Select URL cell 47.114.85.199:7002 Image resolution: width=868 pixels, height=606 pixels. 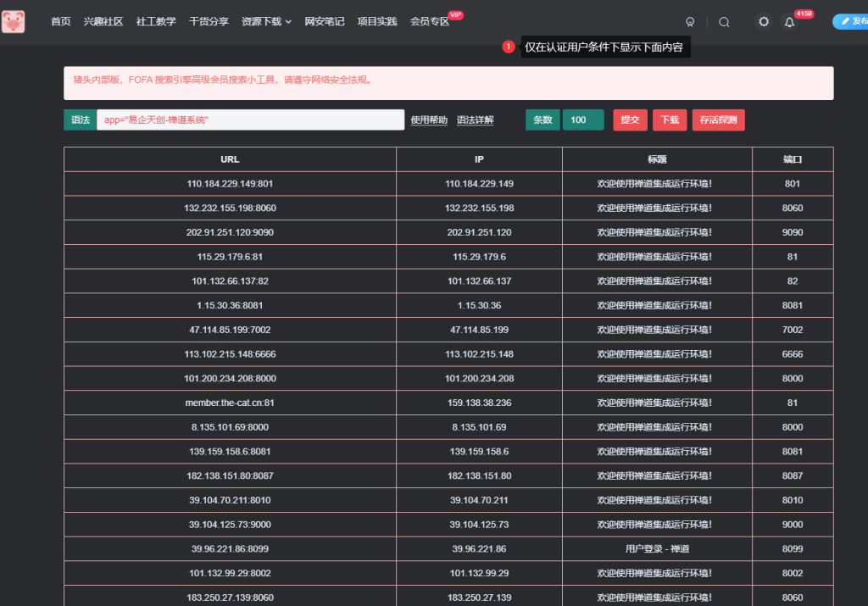pos(230,330)
